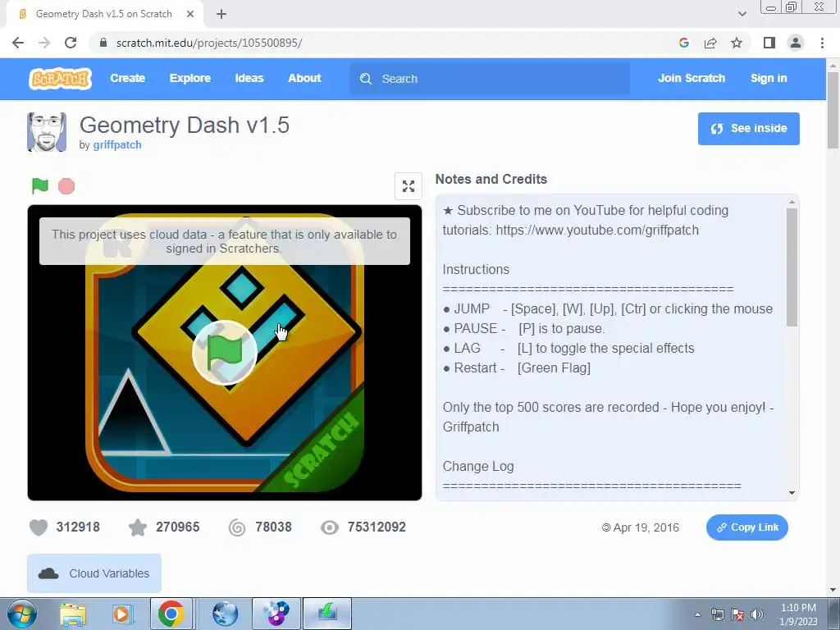Open the media player taskbar icon
The height and width of the screenshot is (630, 840).
click(121, 614)
